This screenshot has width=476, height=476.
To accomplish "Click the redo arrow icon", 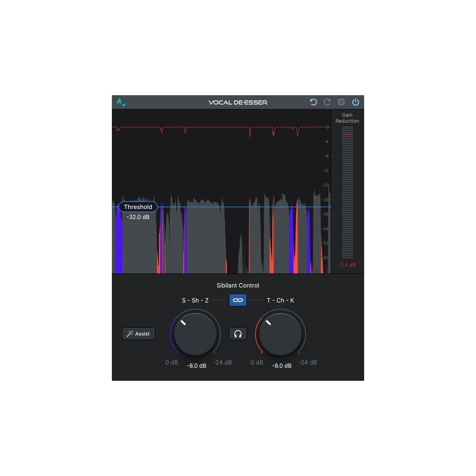I will tap(327, 102).
